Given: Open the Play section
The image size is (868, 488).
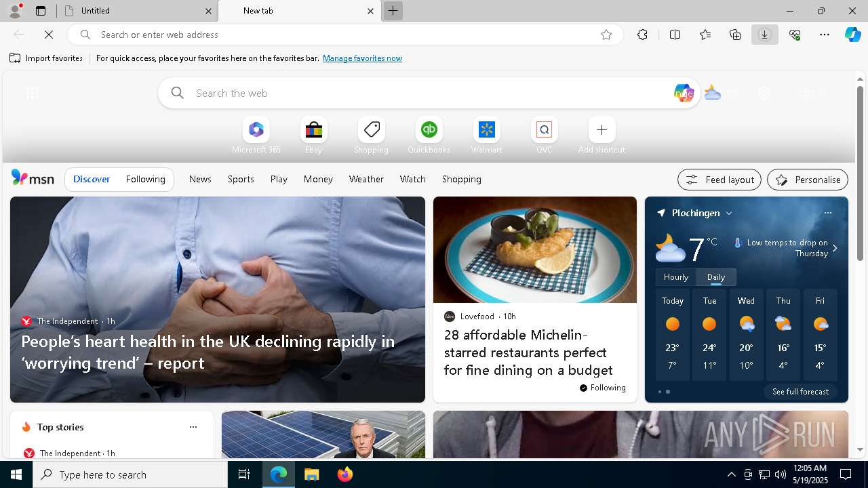Looking at the screenshot, I should 279,179.
